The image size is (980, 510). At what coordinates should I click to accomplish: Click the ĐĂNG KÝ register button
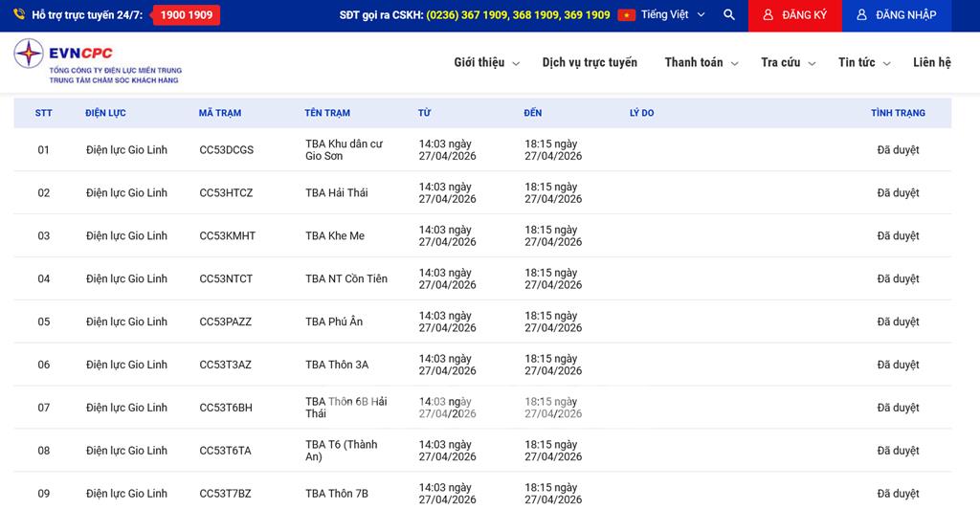coord(794,15)
